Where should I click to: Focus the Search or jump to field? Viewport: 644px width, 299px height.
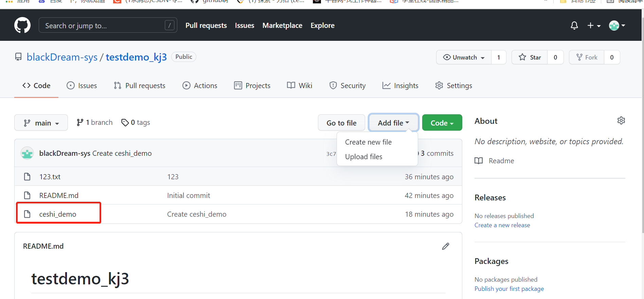pyautogui.click(x=108, y=25)
